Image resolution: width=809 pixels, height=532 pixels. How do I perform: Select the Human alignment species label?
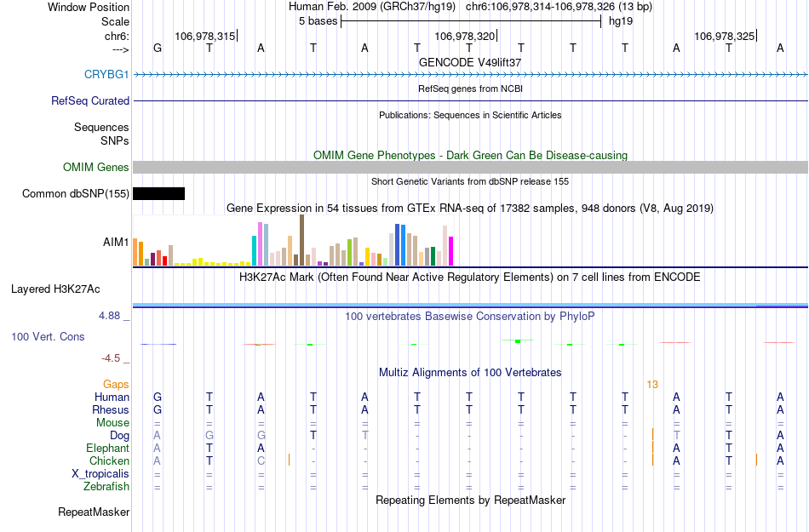112,397
